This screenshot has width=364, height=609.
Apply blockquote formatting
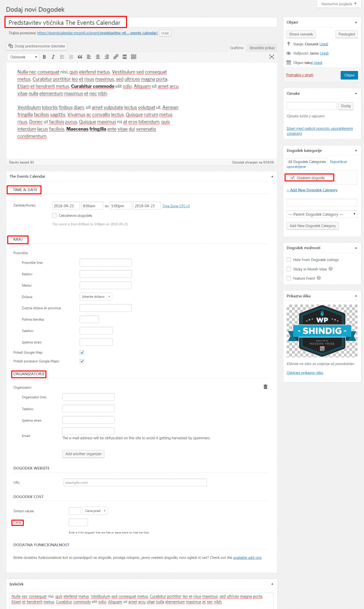coord(80,57)
